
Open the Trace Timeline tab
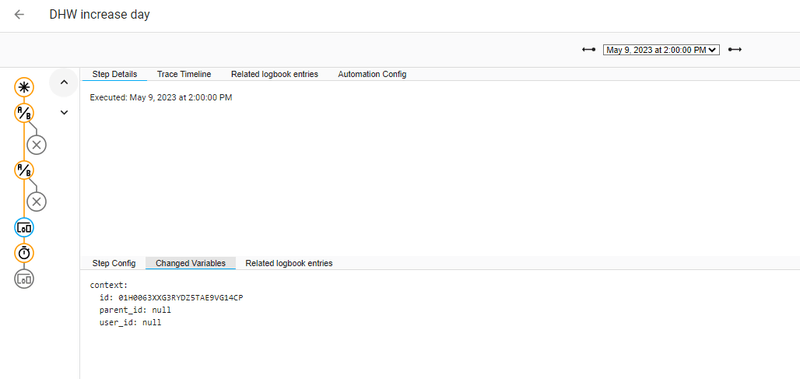coord(184,74)
